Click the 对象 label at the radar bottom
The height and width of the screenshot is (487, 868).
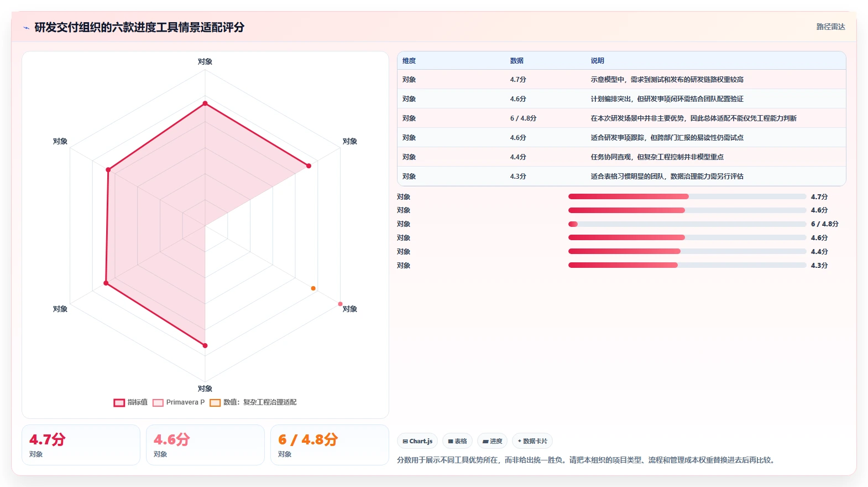pos(205,389)
